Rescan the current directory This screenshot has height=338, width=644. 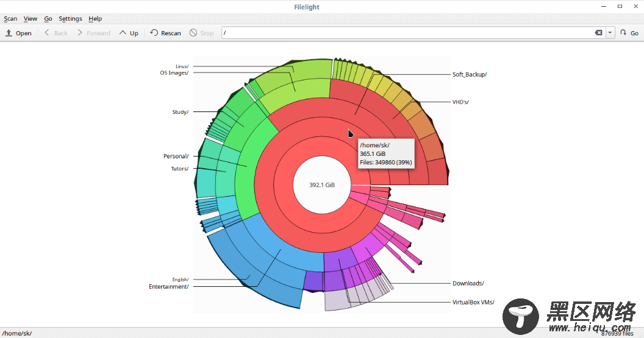click(x=165, y=33)
